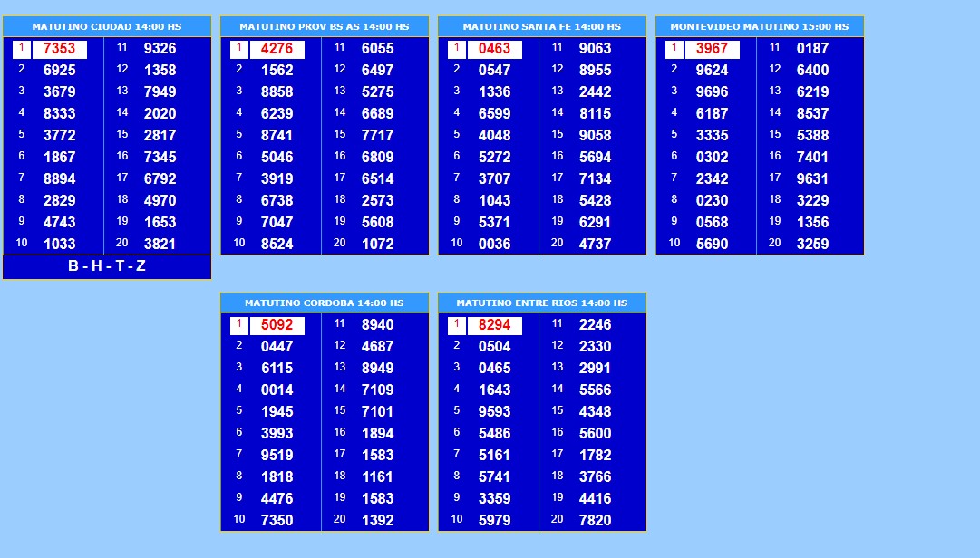Image resolution: width=980 pixels, height=558 pixels.
Task: Click first-prize number 7353 in Ciudad
Action: click(60, 49)
